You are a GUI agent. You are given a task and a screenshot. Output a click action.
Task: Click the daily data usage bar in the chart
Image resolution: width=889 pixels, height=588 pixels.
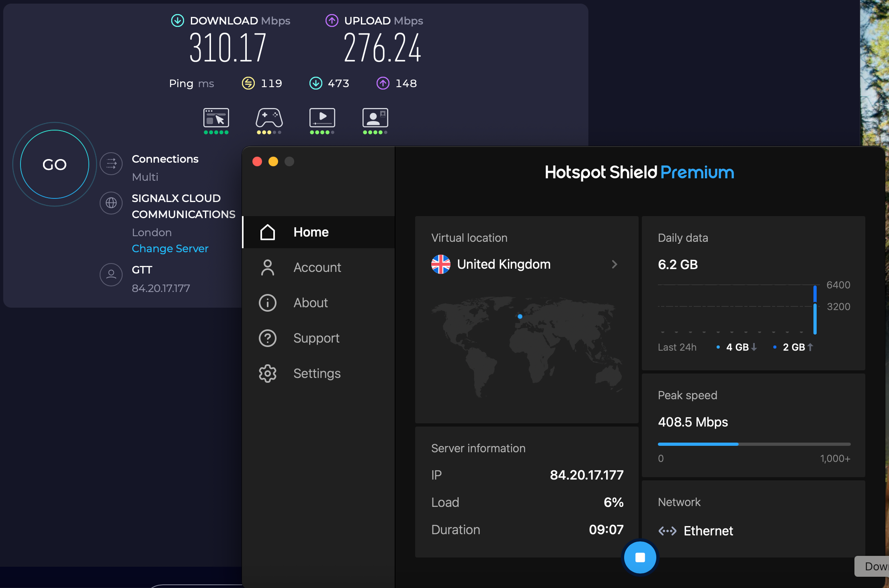815,310
